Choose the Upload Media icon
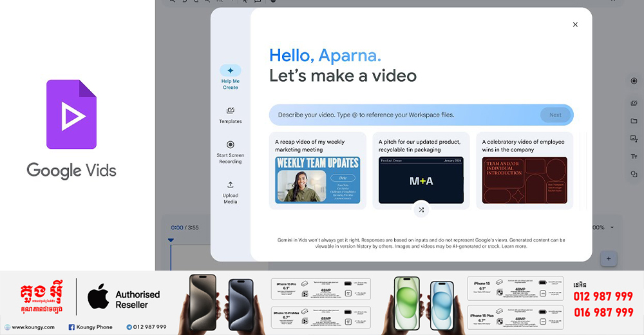 point(230,185)
